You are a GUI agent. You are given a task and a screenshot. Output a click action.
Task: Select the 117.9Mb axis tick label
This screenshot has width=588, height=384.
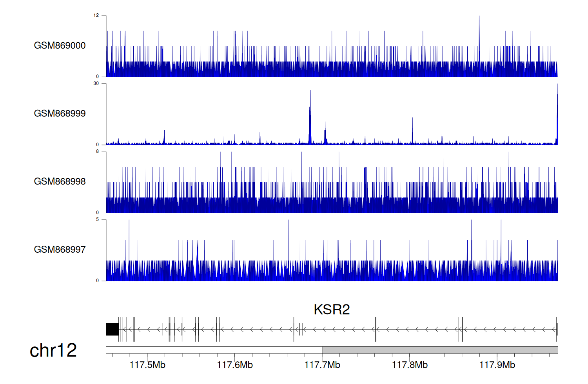(x=497, y=365)
